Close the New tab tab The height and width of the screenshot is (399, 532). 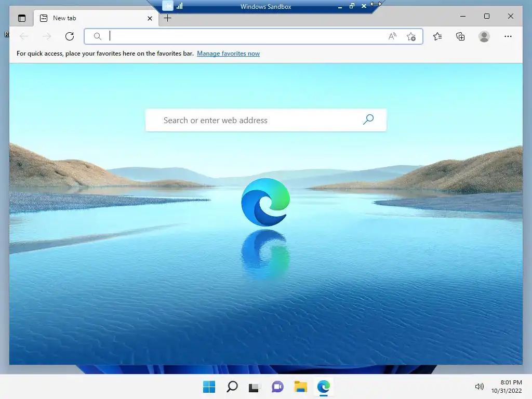(x=150, y=18)
